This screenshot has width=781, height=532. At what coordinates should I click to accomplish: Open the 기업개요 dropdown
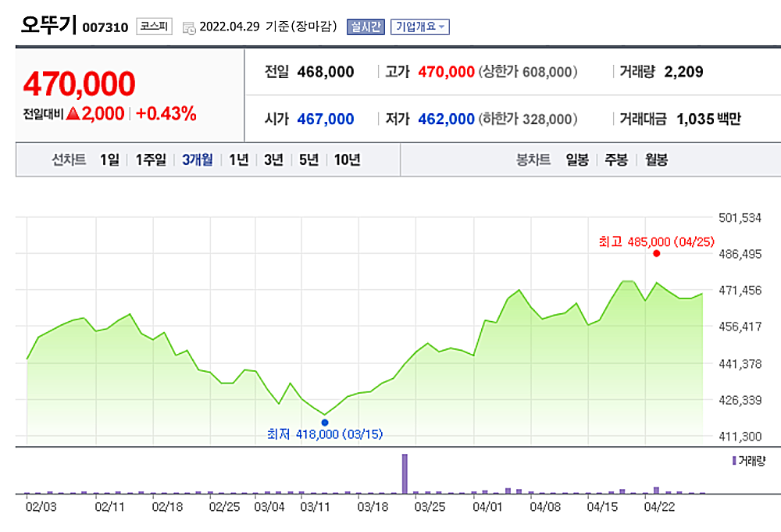[420, 26]
